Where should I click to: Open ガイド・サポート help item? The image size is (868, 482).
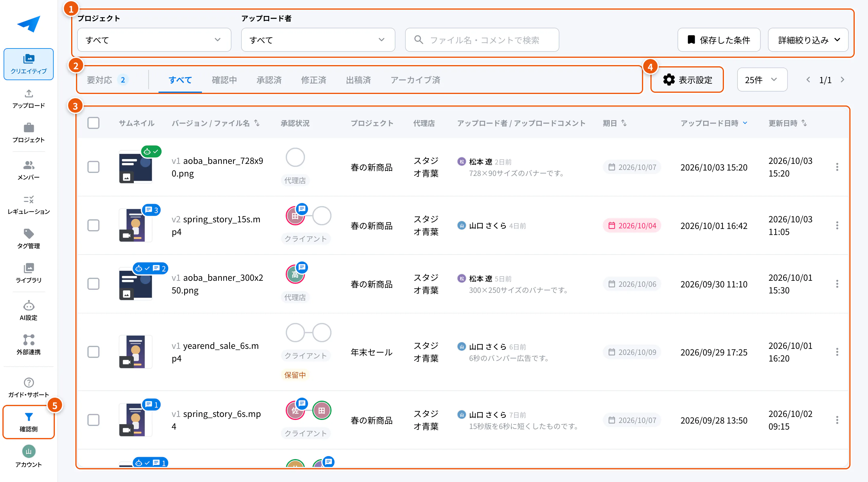29,388
